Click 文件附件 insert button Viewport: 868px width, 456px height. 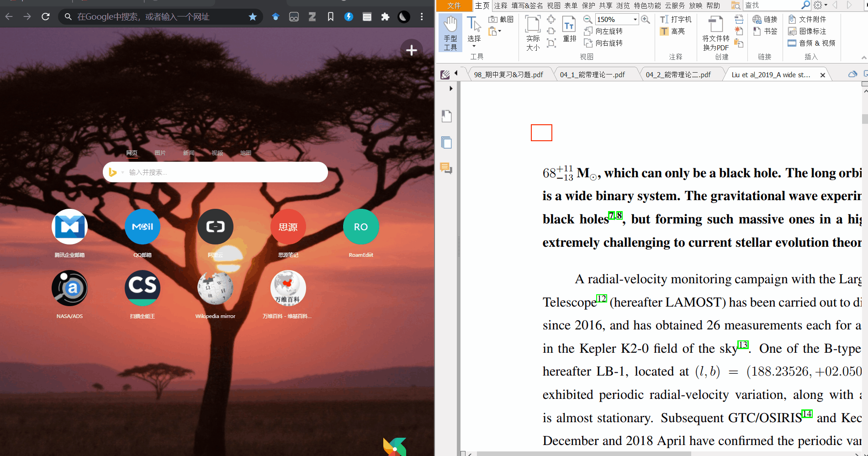tap(807, 19)
